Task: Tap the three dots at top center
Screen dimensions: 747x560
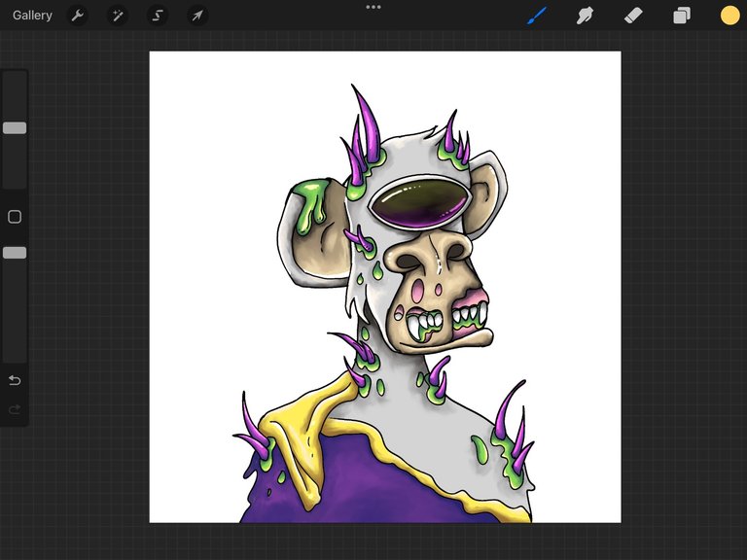Action: pos(373,7)
